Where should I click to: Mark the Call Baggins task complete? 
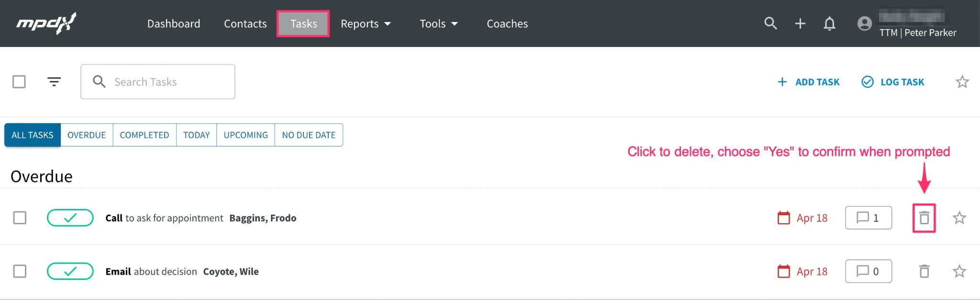coord(70,218)
